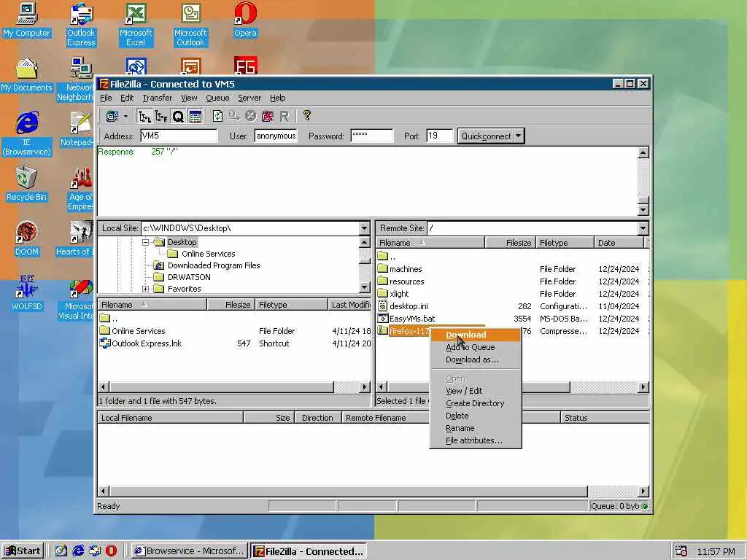Click the Address input field
Image resolution: width=747 pixels, height=560 pixels.
click(x=179, y=136)
